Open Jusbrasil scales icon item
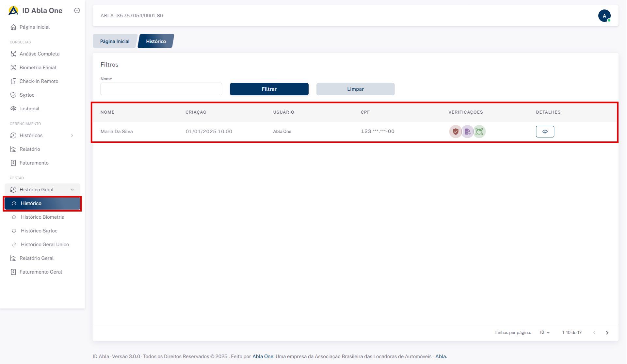 pos(29,109)
